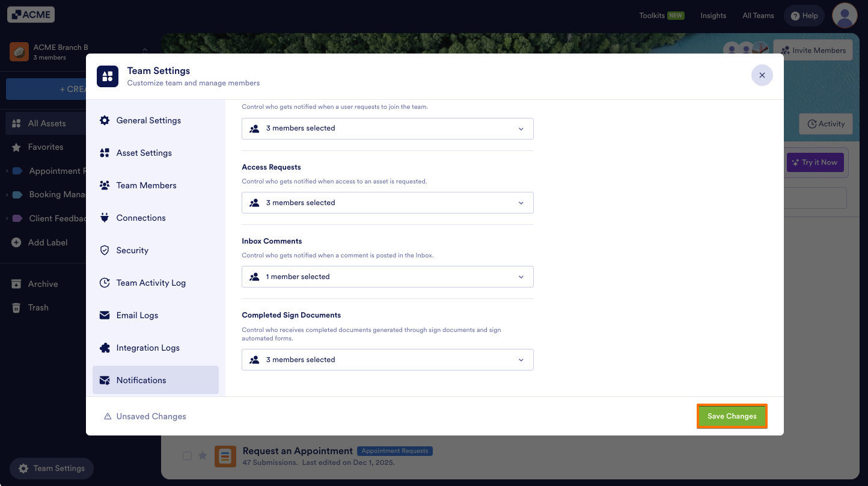Click the Team Activity Log clock icon
The image size is (868, 486).
click(105, 283)
